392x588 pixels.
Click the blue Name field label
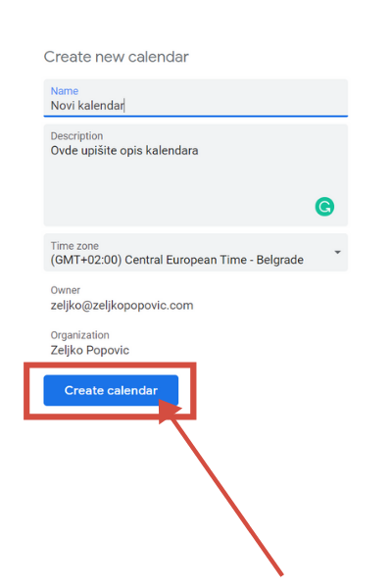point(65,91)
